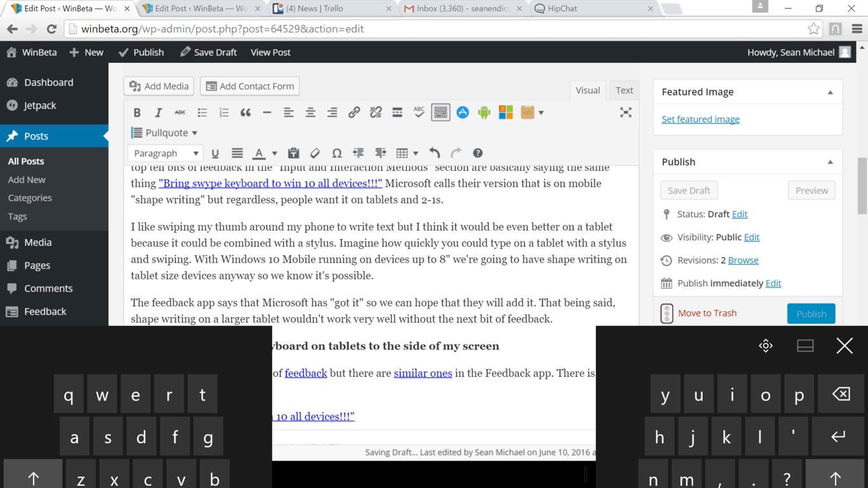The image size is (868, 488).
Task: Close the on-screen keyboard
Action: (x=844, y=346)
